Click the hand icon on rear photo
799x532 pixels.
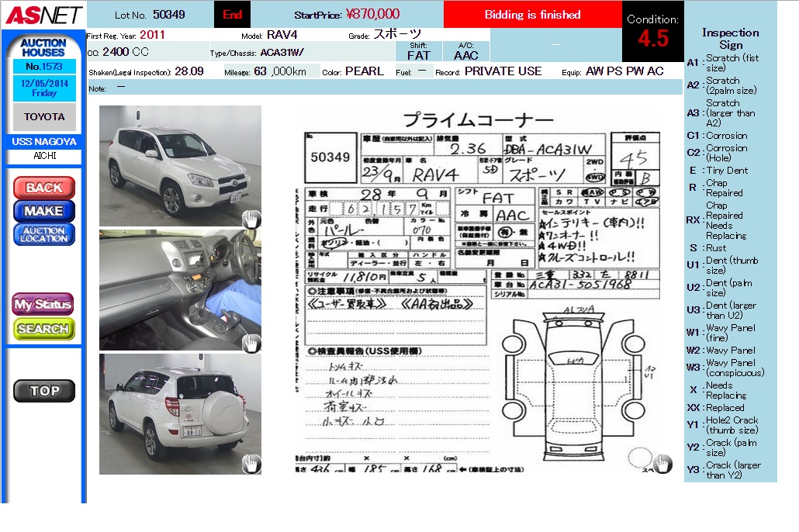point(251,464)
